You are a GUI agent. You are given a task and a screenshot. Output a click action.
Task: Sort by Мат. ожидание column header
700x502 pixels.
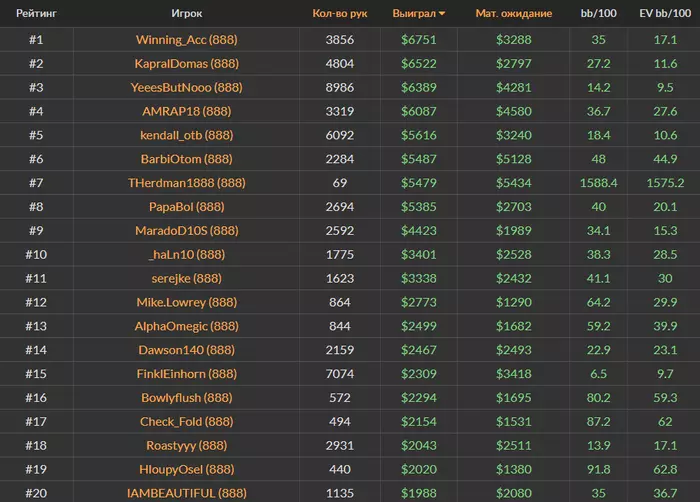click(x=514, y=14)
